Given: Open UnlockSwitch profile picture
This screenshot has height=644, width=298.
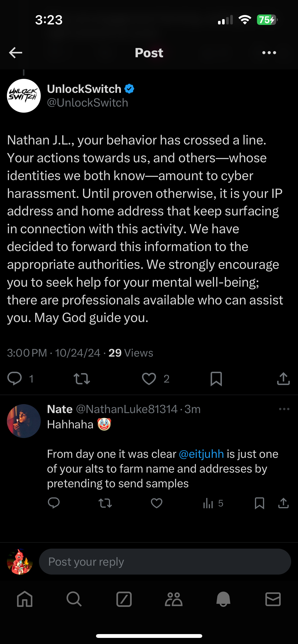Looking at the screenshot, I should tap(24, 96).
